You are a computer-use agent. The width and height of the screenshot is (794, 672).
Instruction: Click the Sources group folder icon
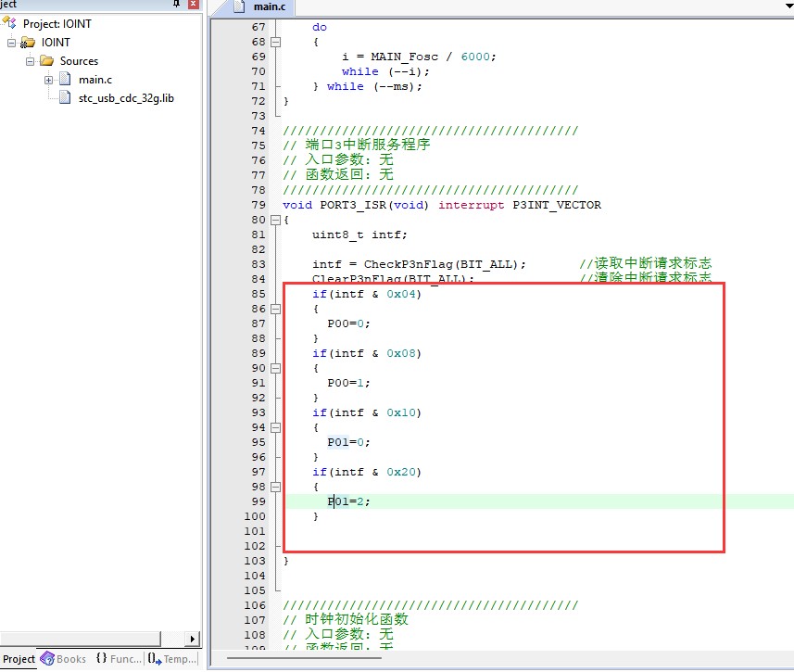tap(47, 61)
